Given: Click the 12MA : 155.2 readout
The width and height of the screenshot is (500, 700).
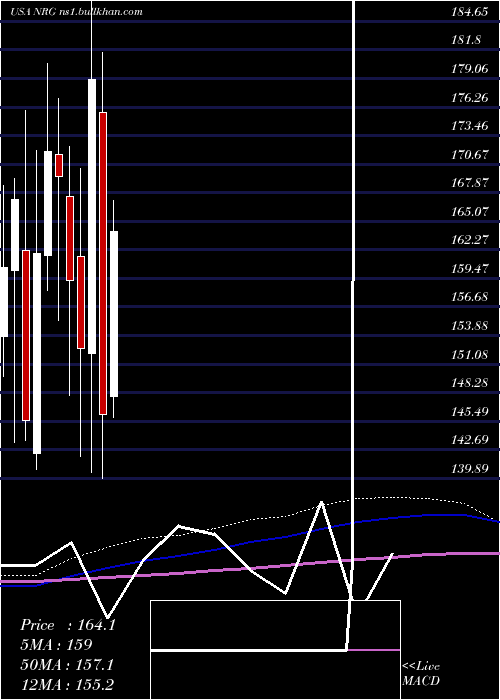Looking at the screenshot, I should point(67,684).
